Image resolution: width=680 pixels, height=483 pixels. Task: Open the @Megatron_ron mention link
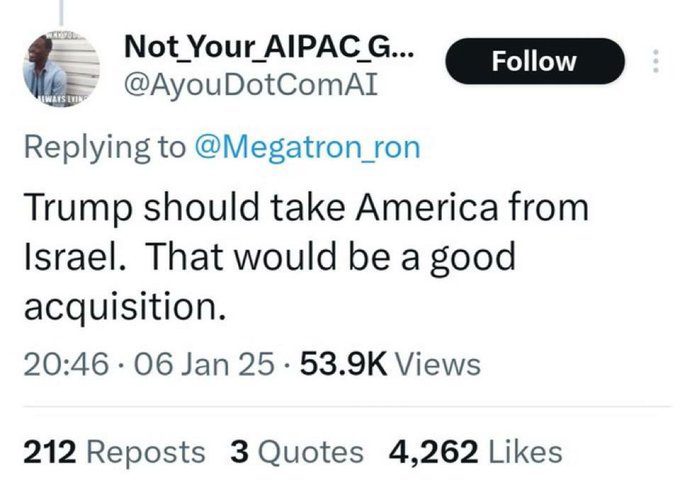306,147
